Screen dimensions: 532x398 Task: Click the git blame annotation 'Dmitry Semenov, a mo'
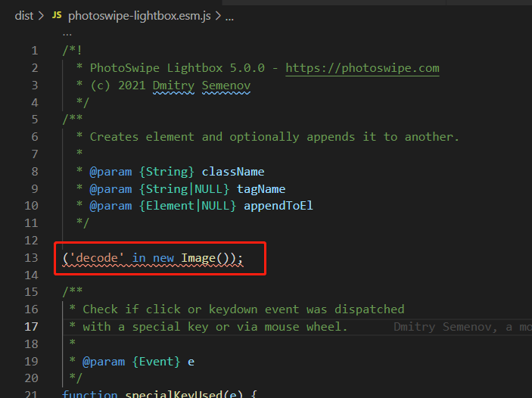(462, 327)
